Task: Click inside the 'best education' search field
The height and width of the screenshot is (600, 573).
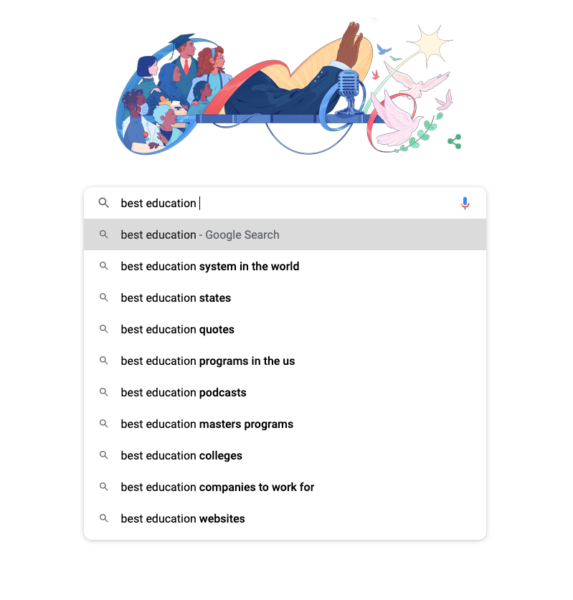Action: click(285, 203)
